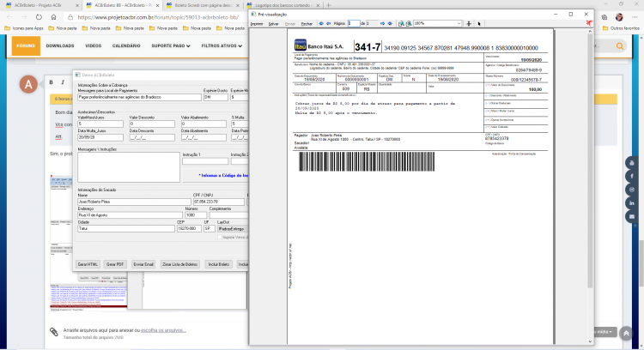Click the 'Data Multa_Juros' date field
The image size is (644, 350).
click(x=100, y=137)
